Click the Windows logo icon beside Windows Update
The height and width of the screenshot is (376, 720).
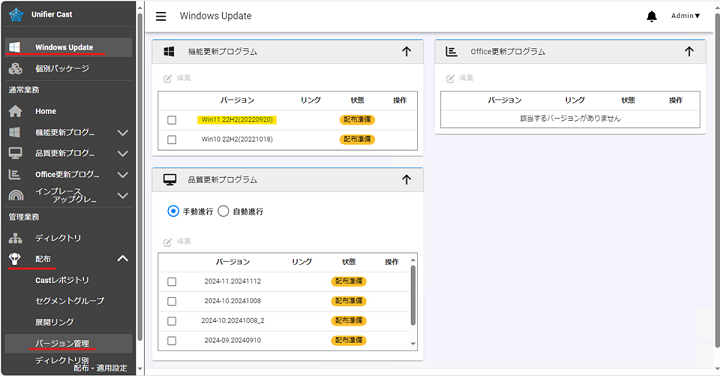(15, 47)
